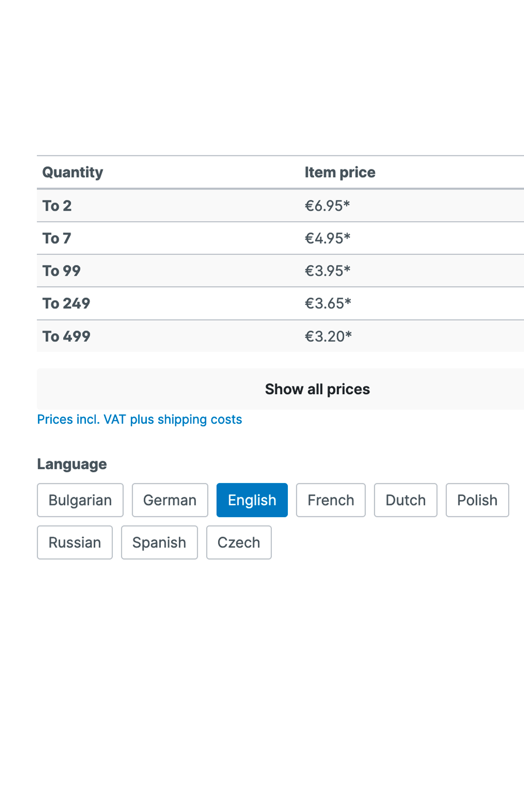Click the Item price column header
This screenshot has height=812, width=524.
pyautogui.click(x=340, y=172)
